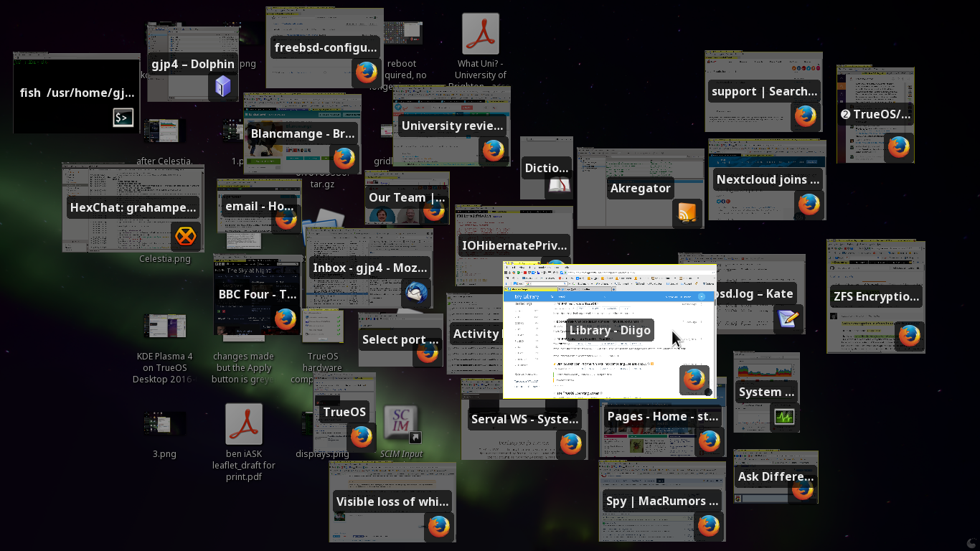Click Firefox icon on BBC Four window

286,319
